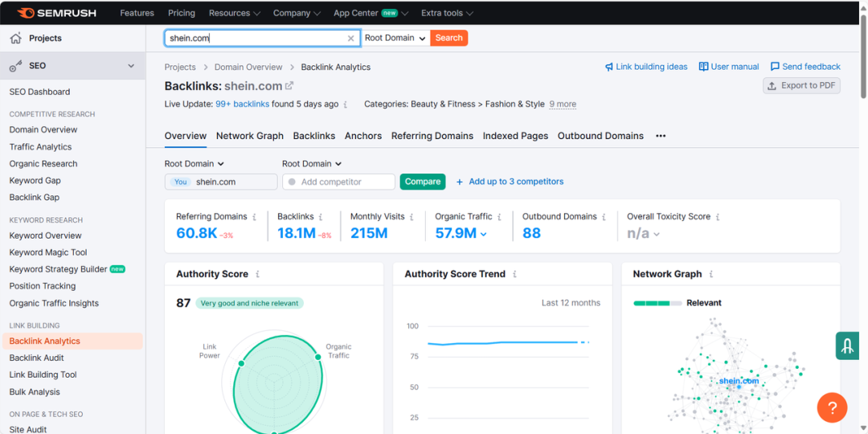
Task: Click Add up to 3 competitors link
Action: [516, 182]
